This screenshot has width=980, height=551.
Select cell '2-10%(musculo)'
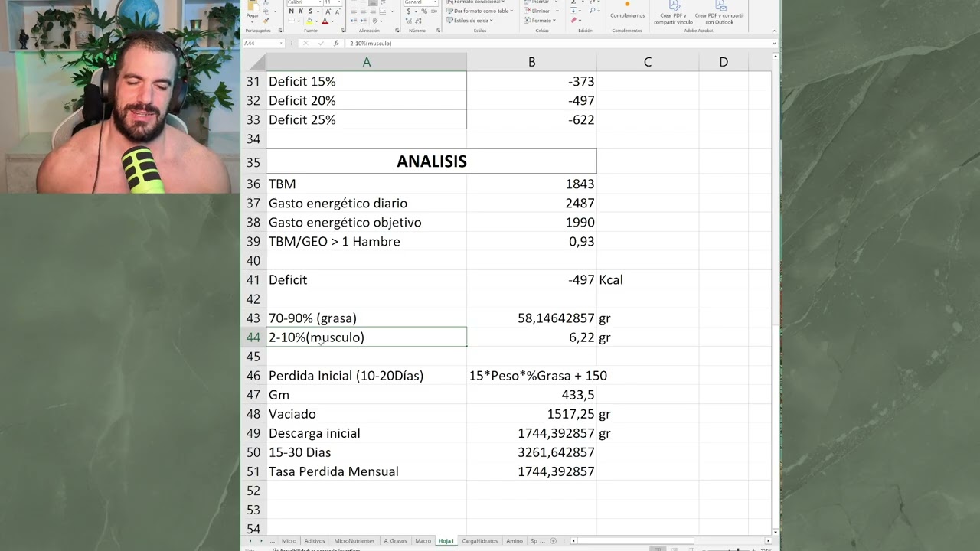(x=366, y=337)
